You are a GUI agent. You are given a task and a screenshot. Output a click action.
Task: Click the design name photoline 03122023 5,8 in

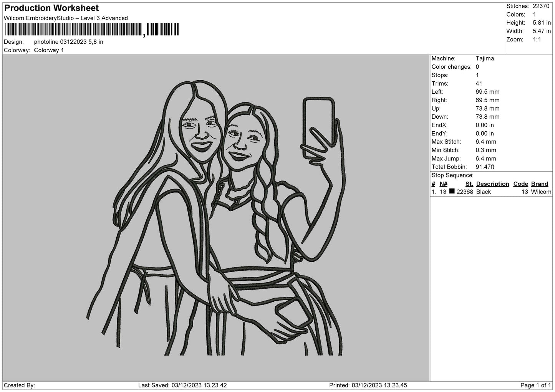click(x=68, y=42)
